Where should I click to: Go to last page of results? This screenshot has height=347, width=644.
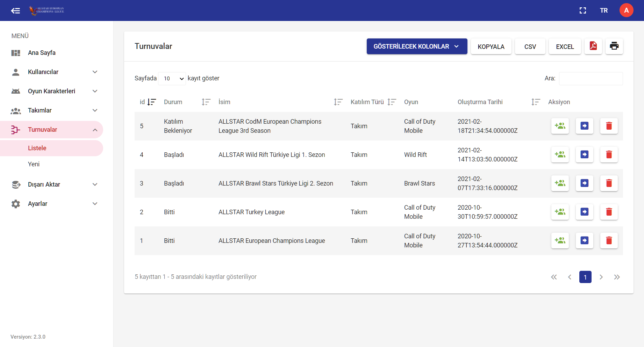click(617, 277)
